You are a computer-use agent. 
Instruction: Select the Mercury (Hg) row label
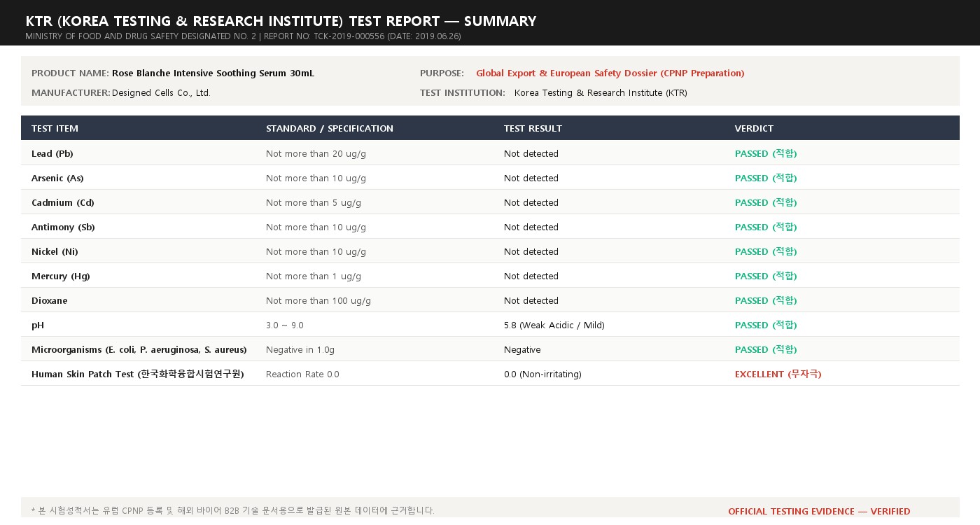(61, 276)
